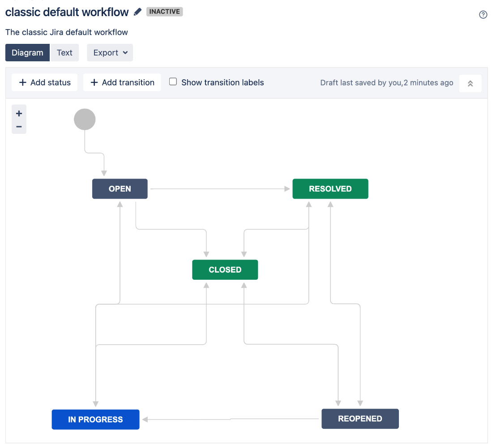Select the IN PROGRESS status node

point(95,419)
